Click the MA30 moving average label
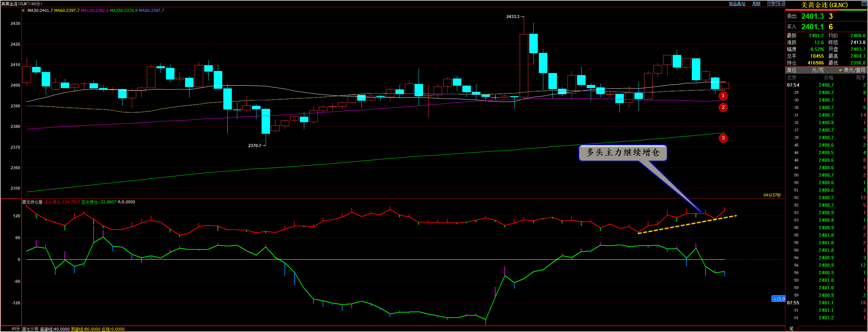 [40, 11]
